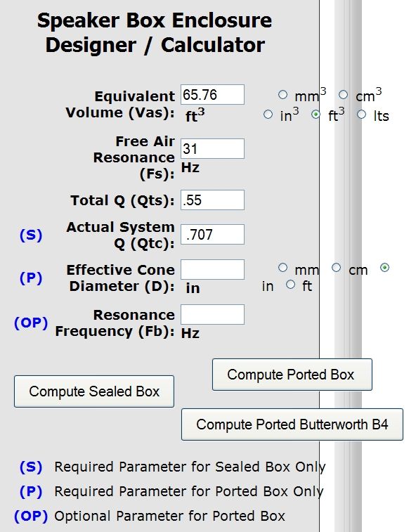Focus the Actual System Q (Qtc) field
Screen dimensions: 416x532
(212, 235)
